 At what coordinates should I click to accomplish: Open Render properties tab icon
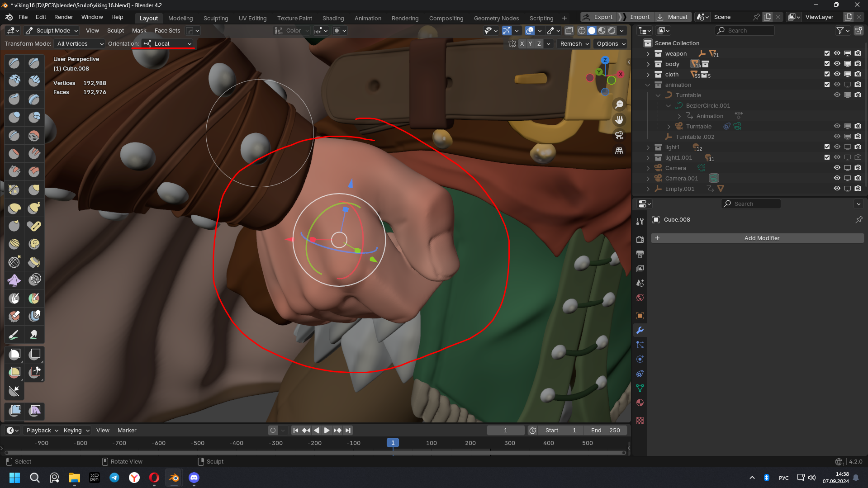(640, 239)
